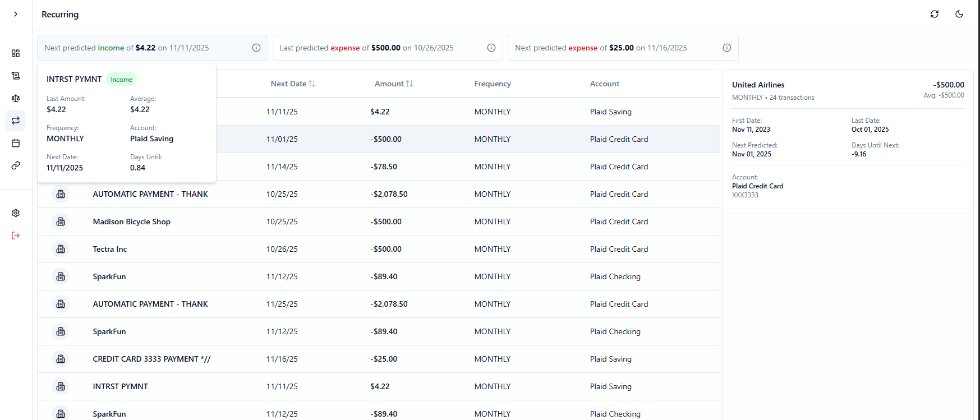The width and height of the screenshot is (980, 420).
Task: Expand the sidebar with the chevron arrow
Action: (x=16, y=14)
